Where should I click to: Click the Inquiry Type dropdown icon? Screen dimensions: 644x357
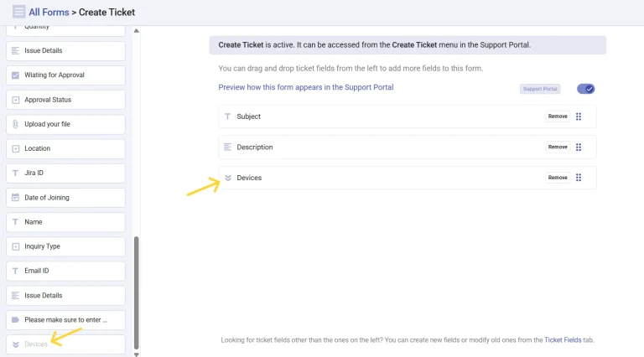(16, 246)
